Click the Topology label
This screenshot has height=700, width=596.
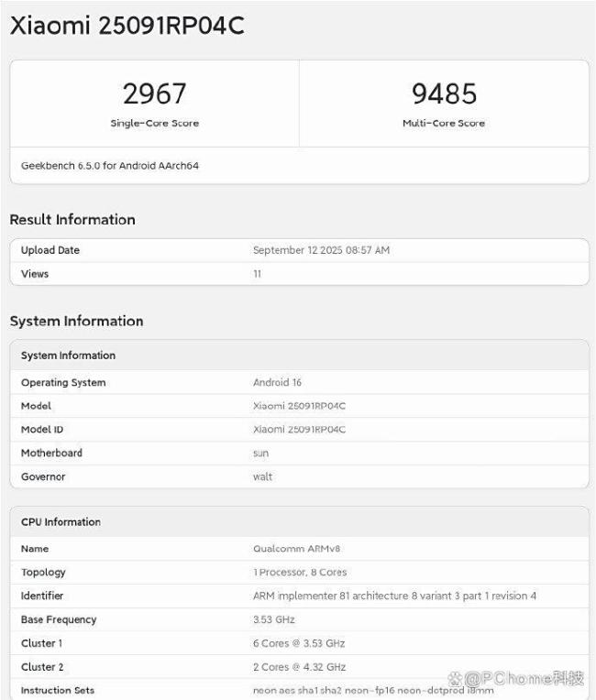[x=43, y=573]
